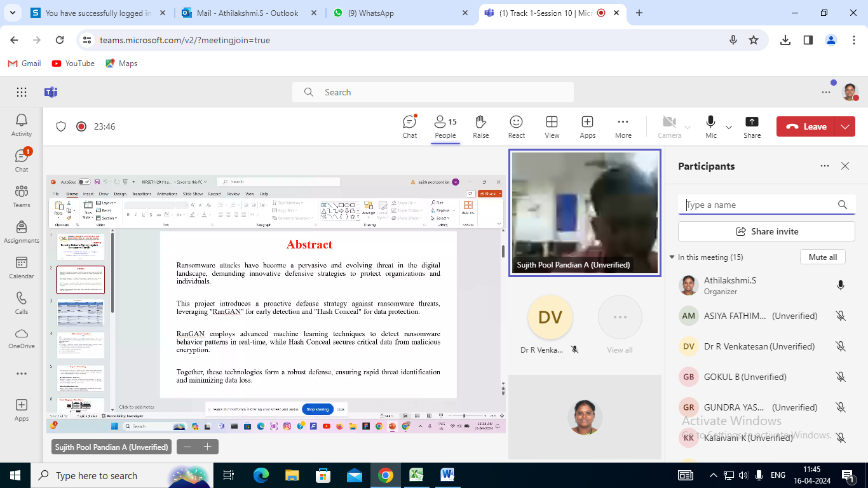Click Mute all button
Viewport: 868px width, 488px height.
823,257
